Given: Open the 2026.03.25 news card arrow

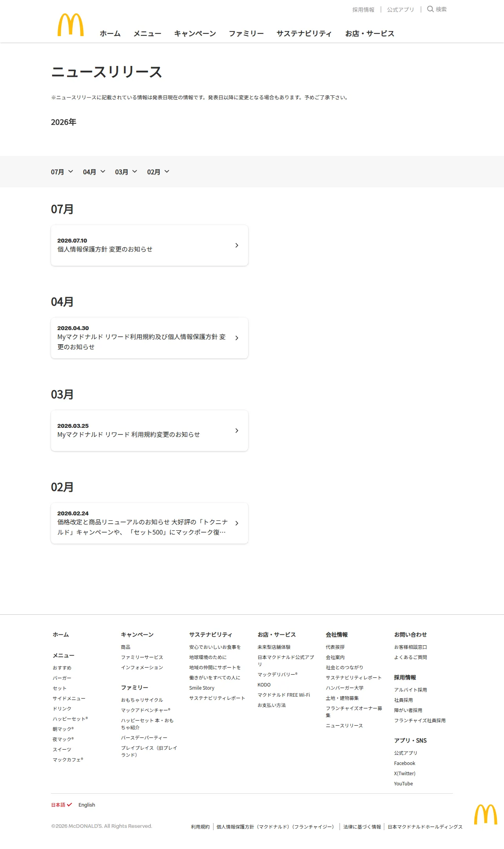Looking at the screenshot, I should coord(237,431).
